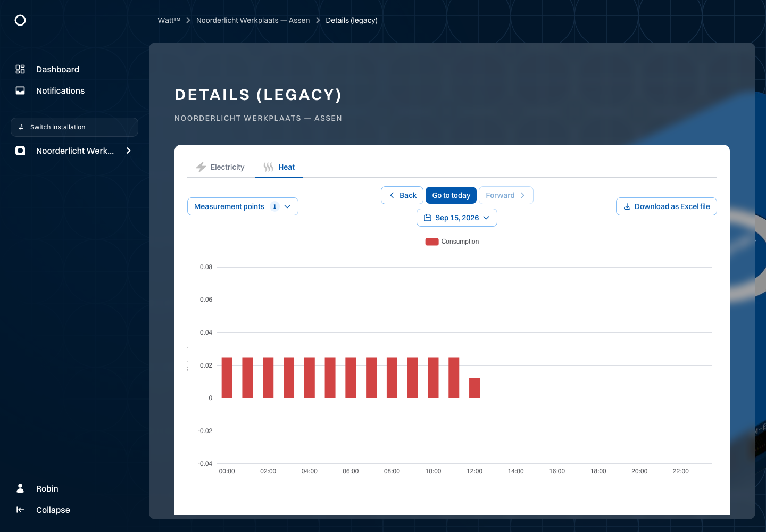Click the -0.04 y-axis label
This screenshot has height=532, width=766.
(x=205, y=464)
